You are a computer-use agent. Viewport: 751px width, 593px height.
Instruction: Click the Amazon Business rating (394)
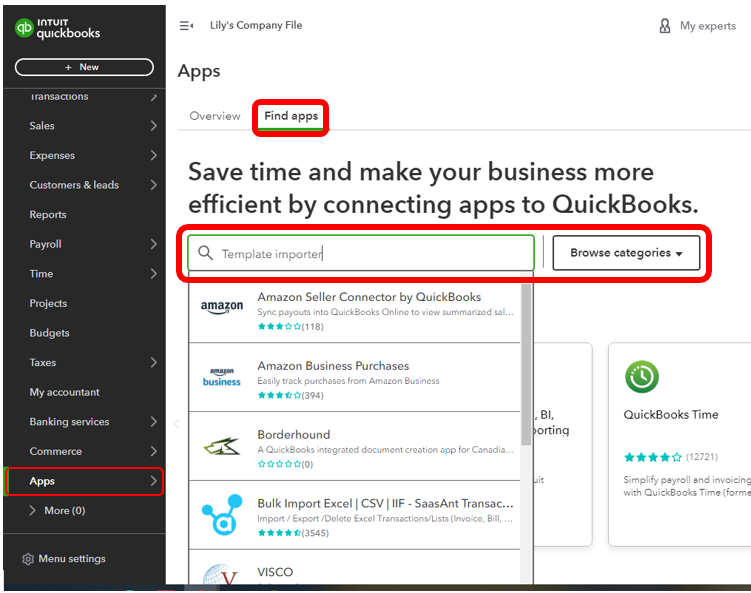(290, 396)
